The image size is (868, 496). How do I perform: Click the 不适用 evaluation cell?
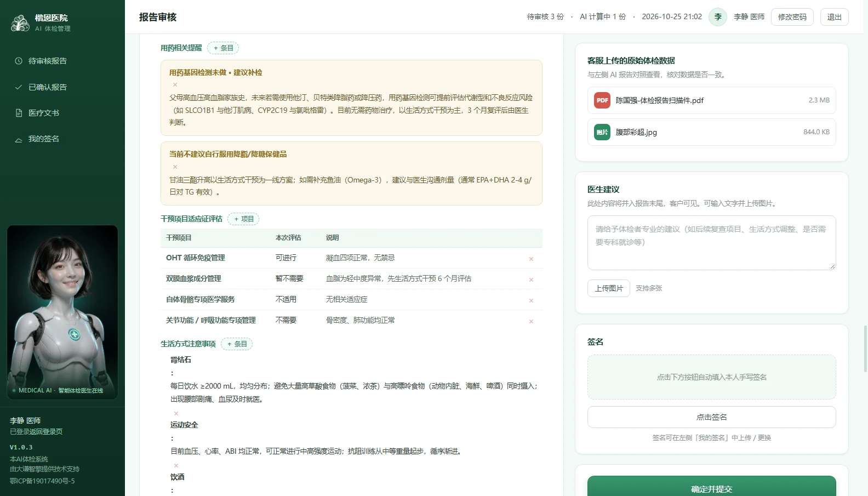pyautogui.click(x=286, y=300)
